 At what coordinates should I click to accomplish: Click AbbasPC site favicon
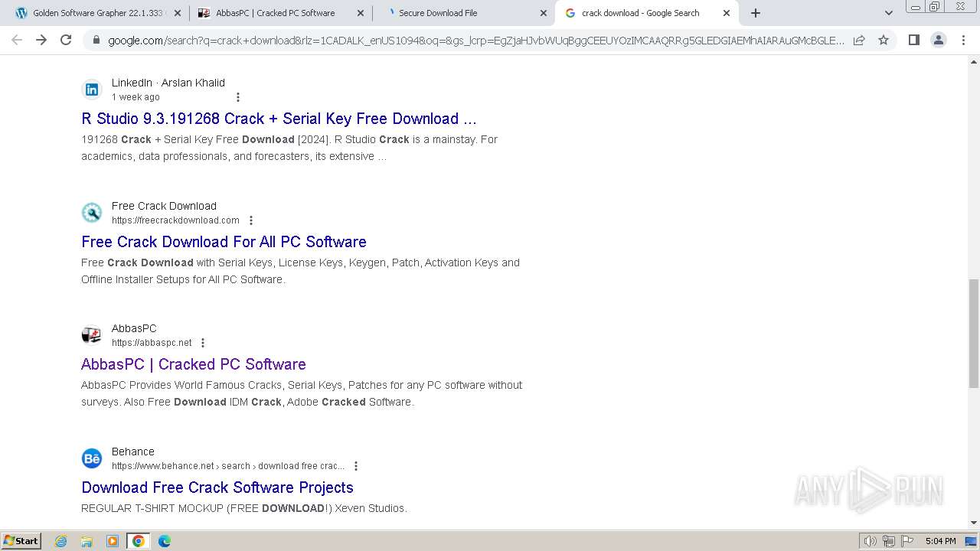click(x=92, y=335)
